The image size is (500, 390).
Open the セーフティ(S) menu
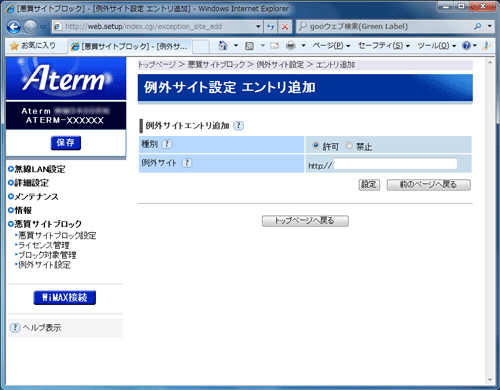click(384, 46)
